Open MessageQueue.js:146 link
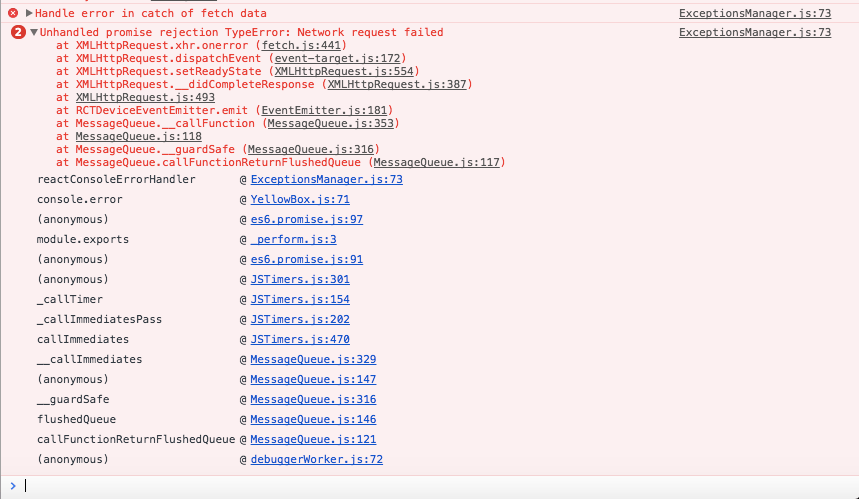This screenshot has width=859, height=499. [313, 419]
